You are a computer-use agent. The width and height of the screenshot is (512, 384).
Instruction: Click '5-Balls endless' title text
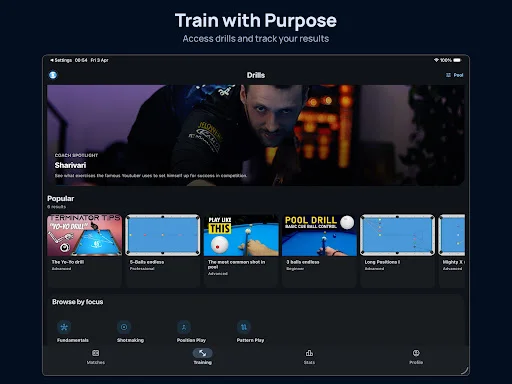click(147, 262)
